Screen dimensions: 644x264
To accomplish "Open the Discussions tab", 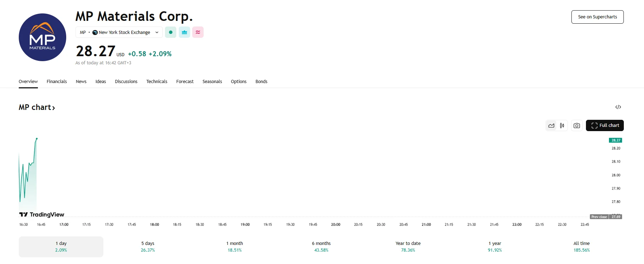I will point(126,81).
